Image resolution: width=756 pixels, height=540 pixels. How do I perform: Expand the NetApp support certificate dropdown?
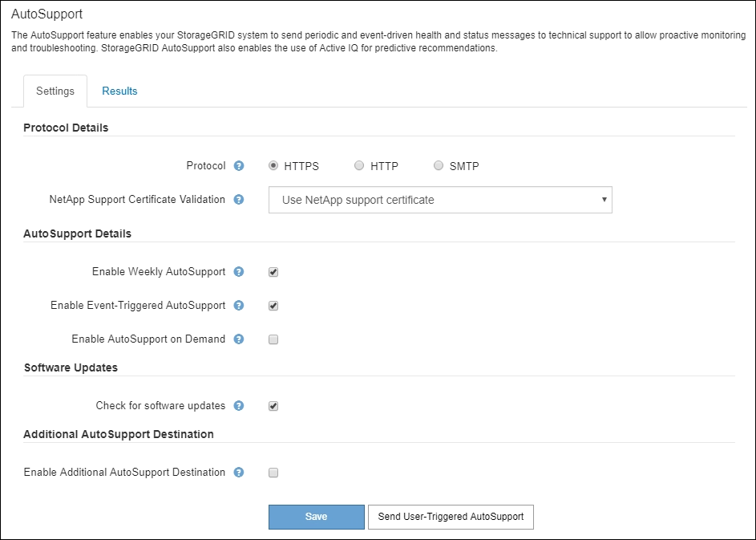point(440,200)
